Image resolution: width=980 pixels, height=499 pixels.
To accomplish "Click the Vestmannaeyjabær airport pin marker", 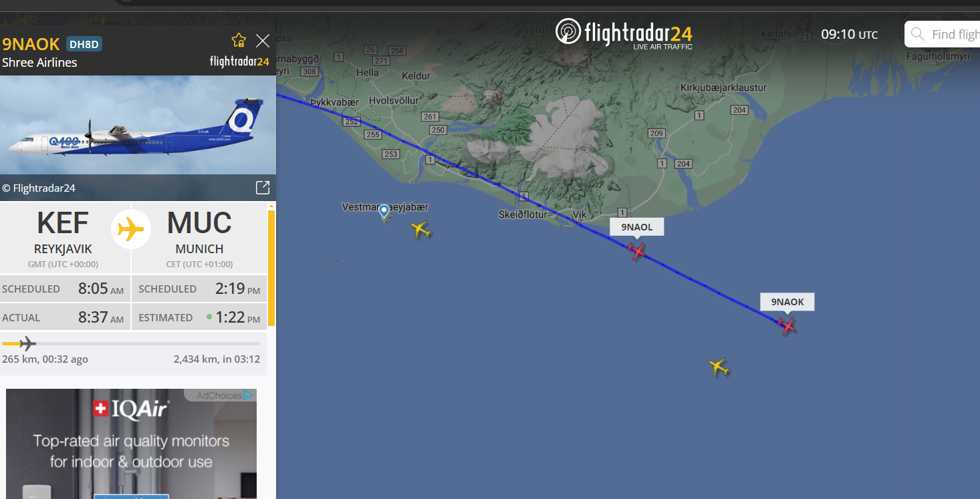I will click(384, 212).
